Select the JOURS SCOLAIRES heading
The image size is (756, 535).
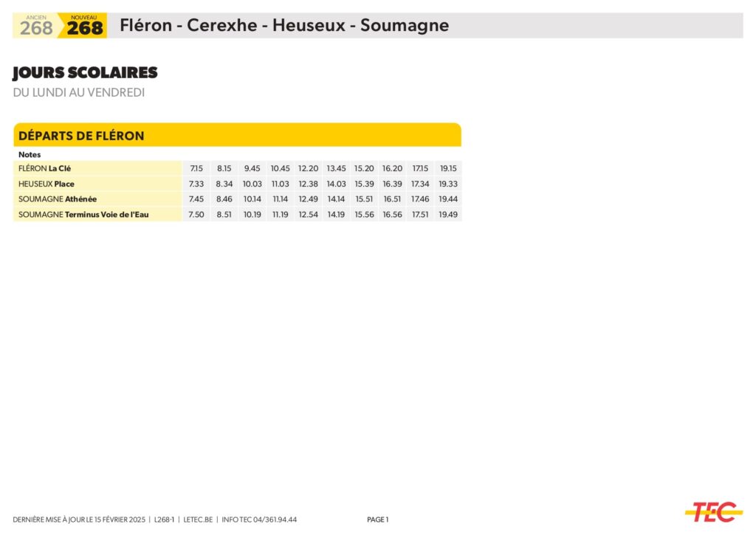[85, 73]
